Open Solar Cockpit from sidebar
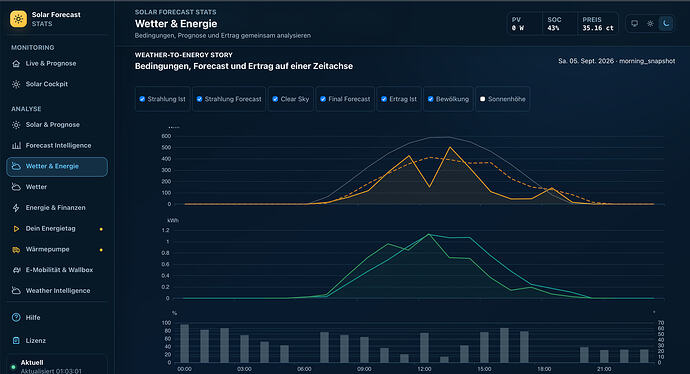690x374 pixels. click(57, 84)
